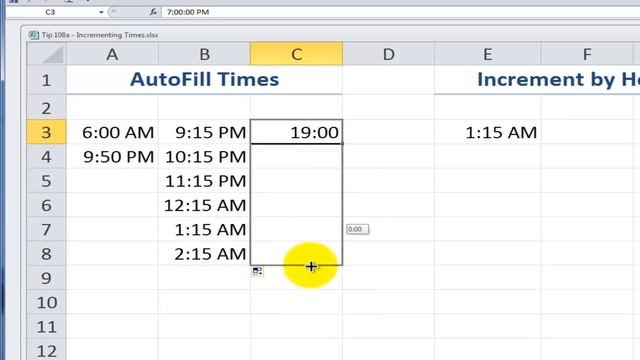Image resolution: width=640 pixels, height=360 pixels.
Task: Click the formula bar showing 7:00:00 PM
Action: point(400,12)
